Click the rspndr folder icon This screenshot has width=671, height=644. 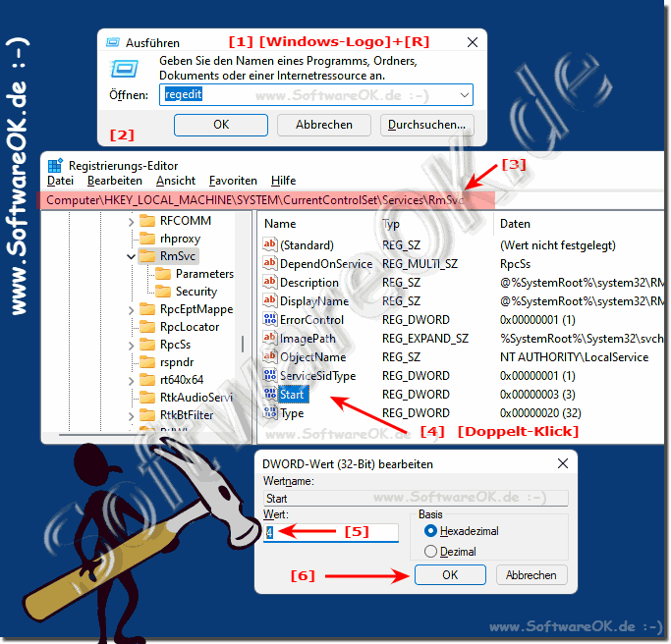pos(147,362)
